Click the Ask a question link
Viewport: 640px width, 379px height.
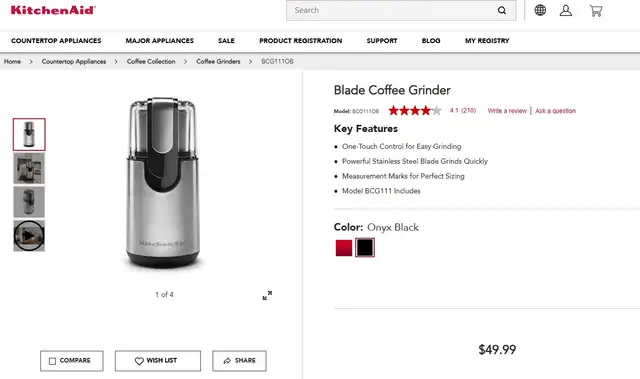[555, 111]
